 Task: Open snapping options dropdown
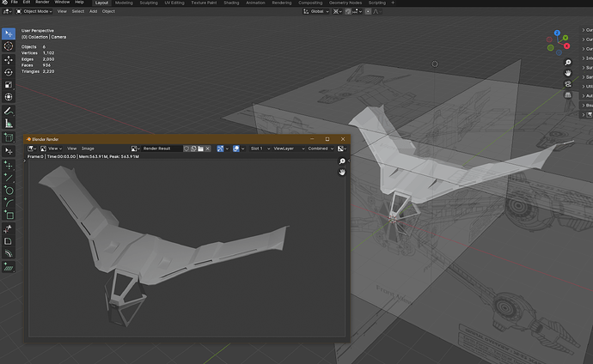click(358, 12)
